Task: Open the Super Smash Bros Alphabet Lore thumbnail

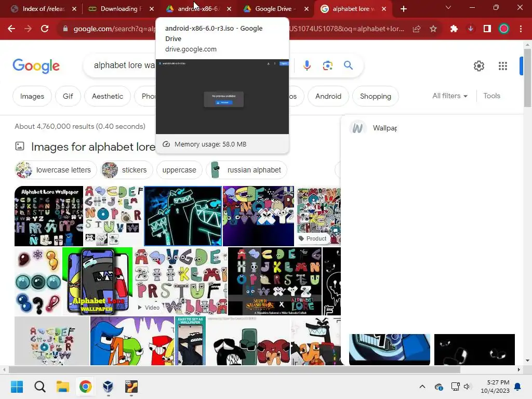Action: [x=274, y=281]
